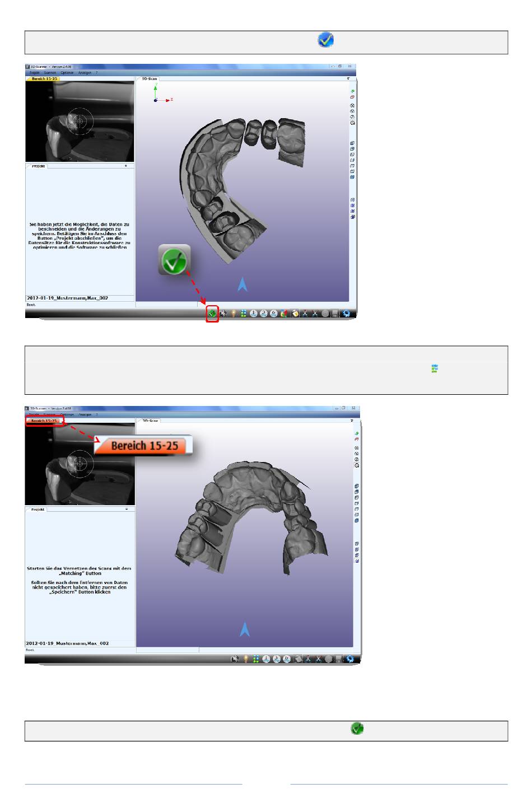The width and height of the screenshot is (532, 789).
Task: Open the Projekt panel dropdown arrow in lower screenshot
Action: click(127, 509)
